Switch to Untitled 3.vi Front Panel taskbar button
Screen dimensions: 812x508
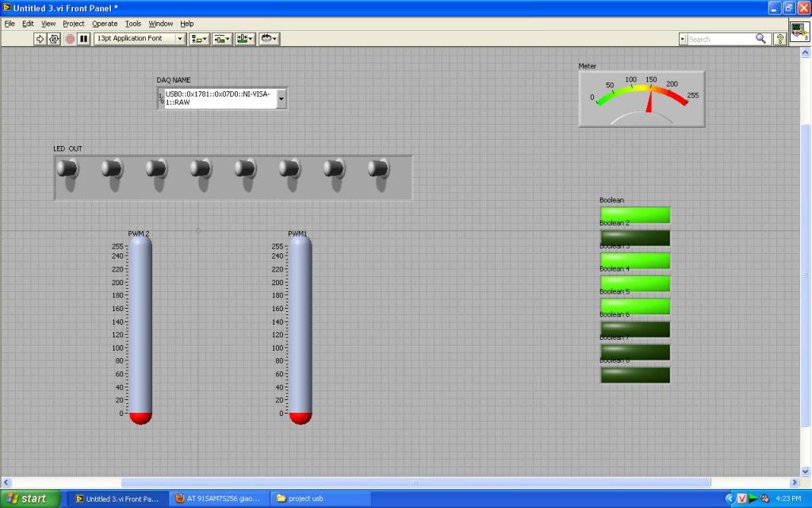point(118,498)
